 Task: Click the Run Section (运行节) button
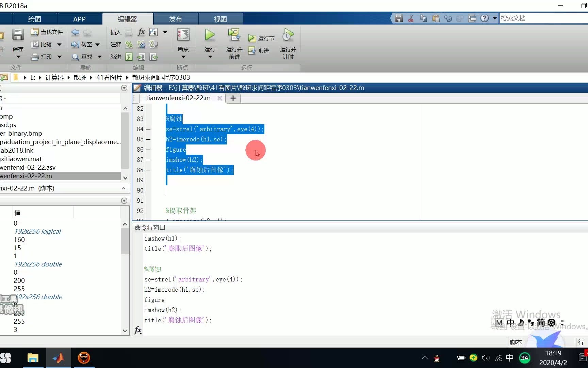click(261, 38)
